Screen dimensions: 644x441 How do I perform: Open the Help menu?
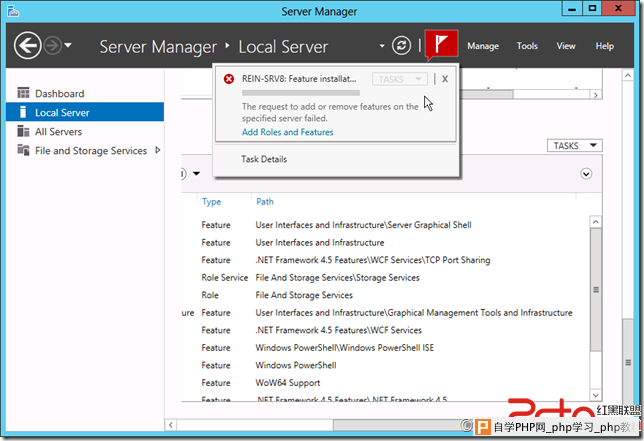point(605,46)
